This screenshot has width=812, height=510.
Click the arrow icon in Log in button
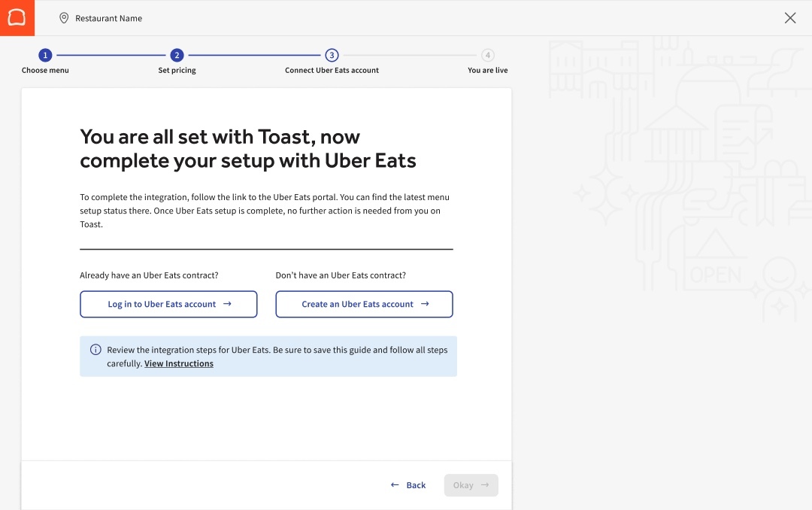click(x=227, y=304)
